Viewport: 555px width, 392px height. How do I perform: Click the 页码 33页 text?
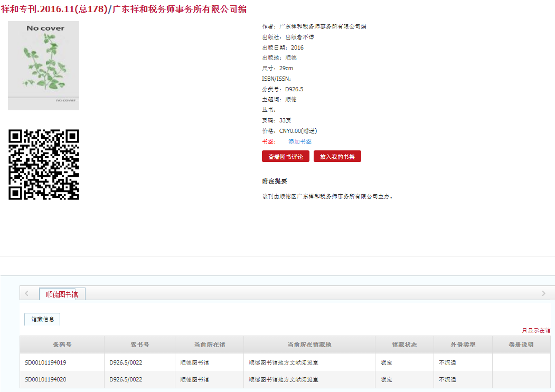point(276,120)
